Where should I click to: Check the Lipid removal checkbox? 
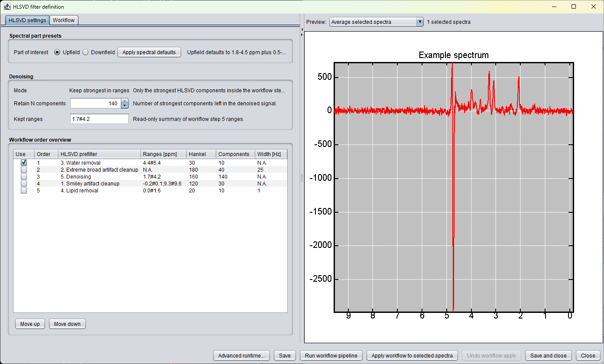24,190
